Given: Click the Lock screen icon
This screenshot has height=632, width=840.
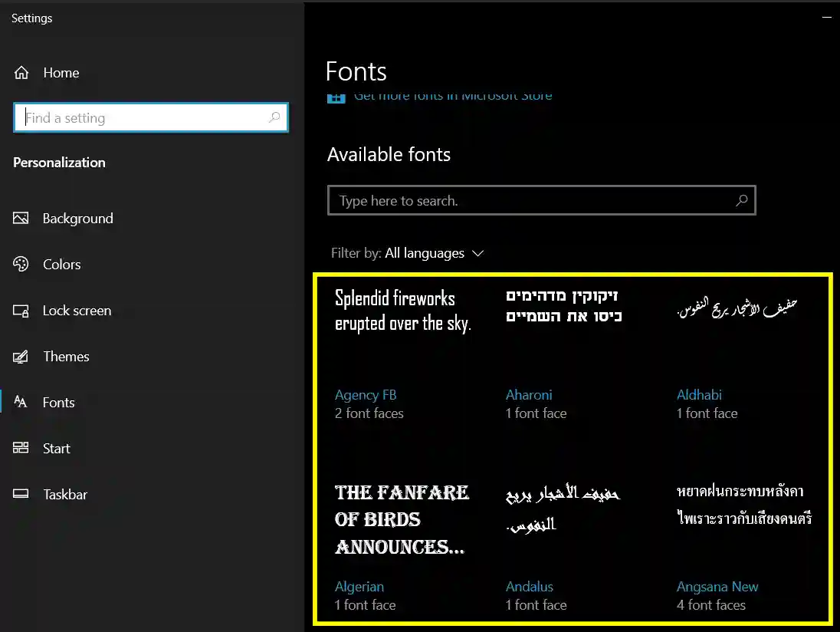Looking at the screenshot, I should click(x=21, y=310).
